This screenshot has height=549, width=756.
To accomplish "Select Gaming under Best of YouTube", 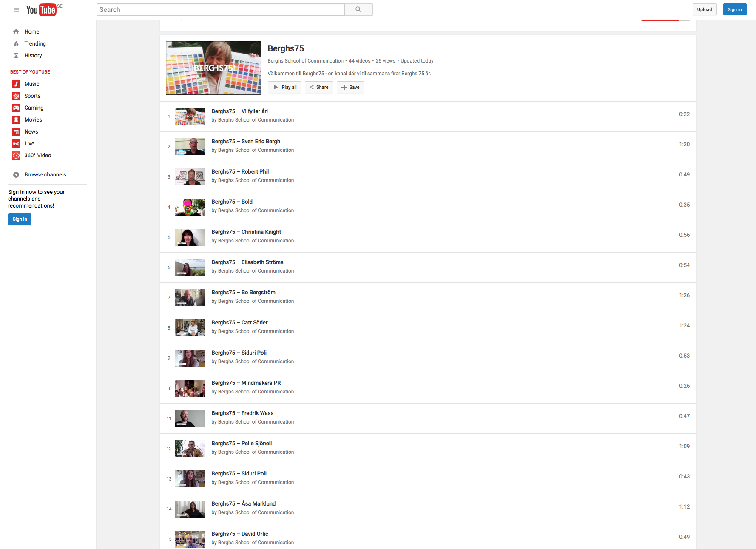I will tap(34, 108).
